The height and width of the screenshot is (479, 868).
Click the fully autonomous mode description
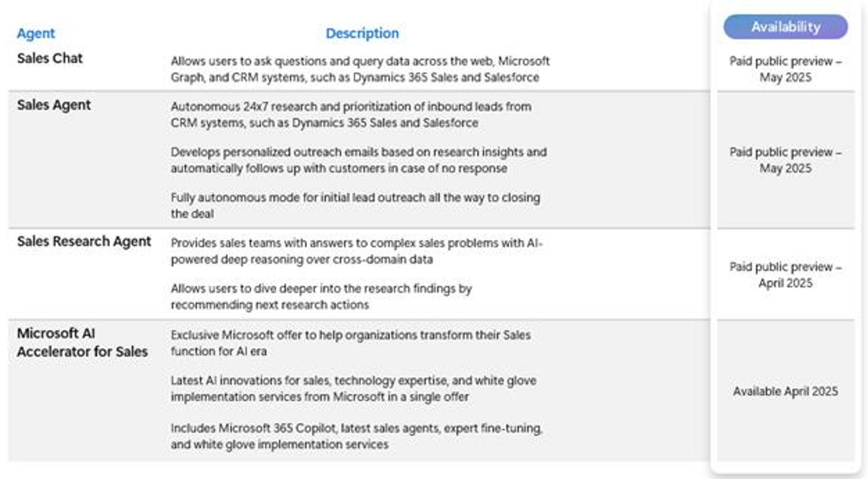click(x=355, y=205)
